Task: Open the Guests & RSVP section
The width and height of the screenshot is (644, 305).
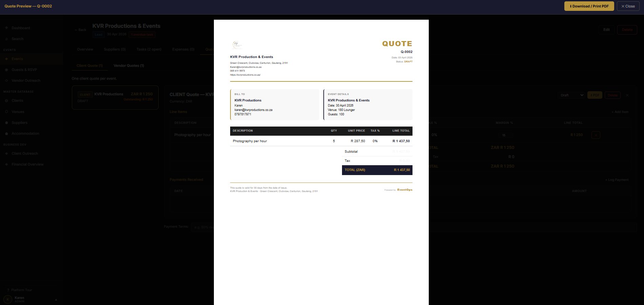Action: point(24,70)
